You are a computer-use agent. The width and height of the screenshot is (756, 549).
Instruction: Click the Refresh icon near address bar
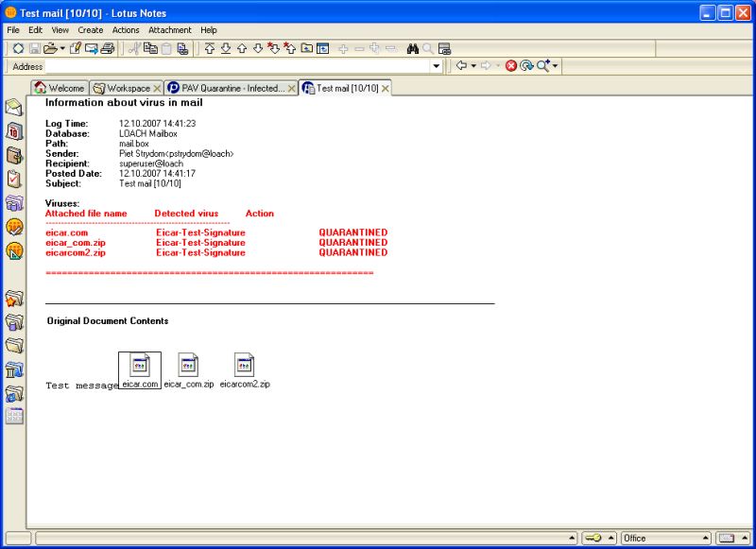coord(526,66)
